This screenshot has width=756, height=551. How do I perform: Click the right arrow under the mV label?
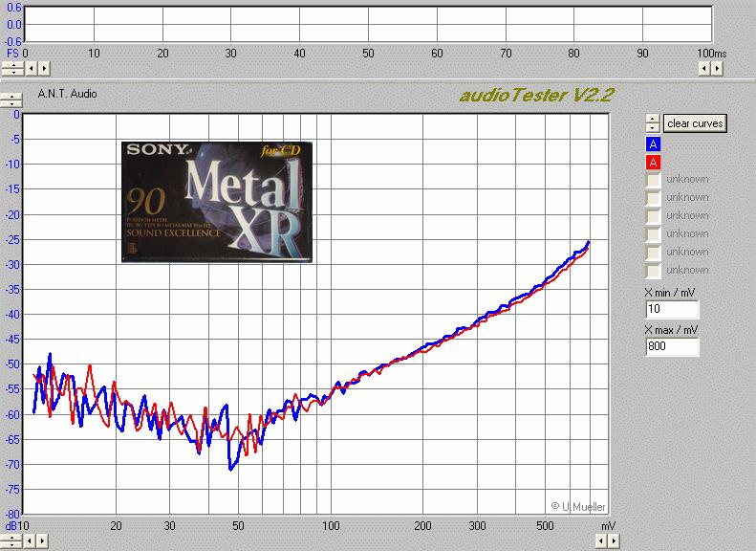(614, 541)
